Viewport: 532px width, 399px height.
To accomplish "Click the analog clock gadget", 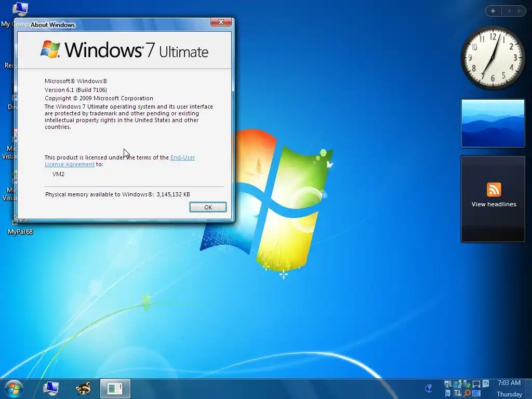I will click(493, 58).
